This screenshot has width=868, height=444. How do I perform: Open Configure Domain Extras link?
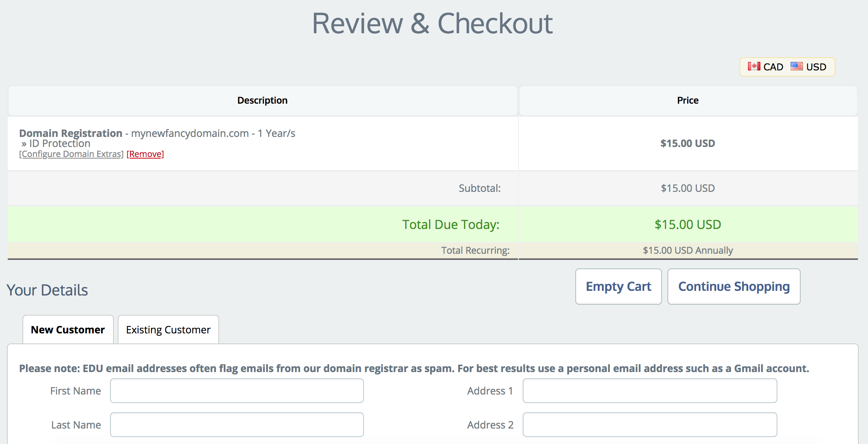[71, 154]
